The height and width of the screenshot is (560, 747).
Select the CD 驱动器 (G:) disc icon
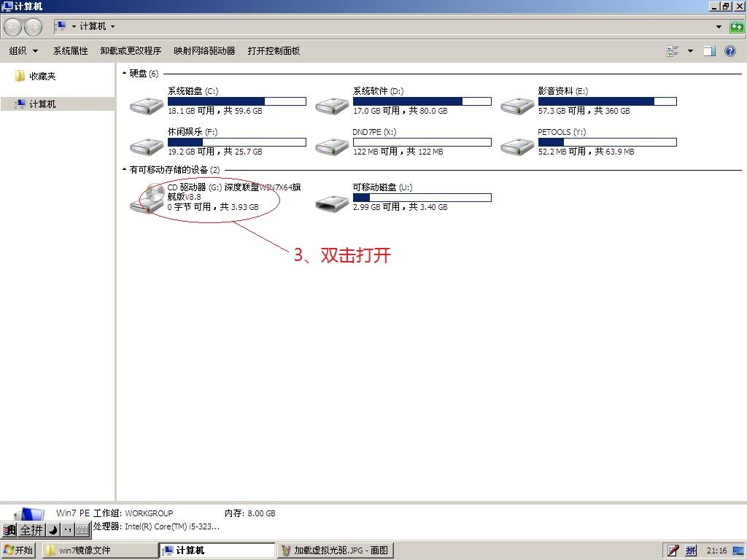(x=147, y=199)
